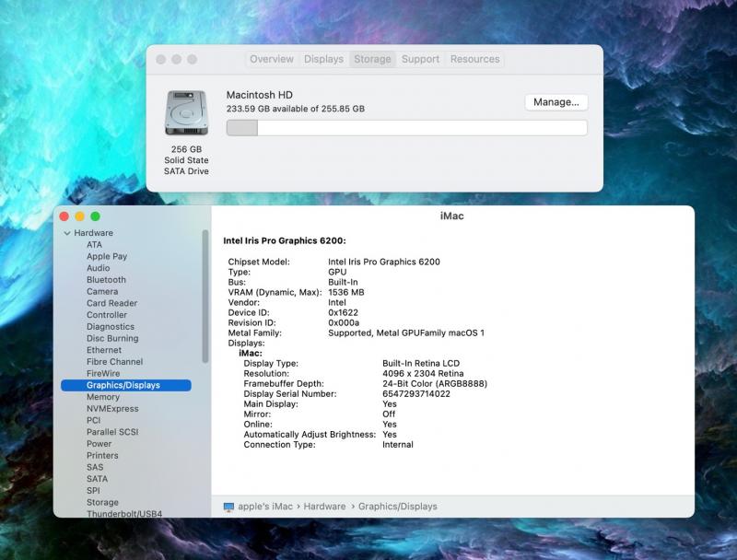The image size is (737, 560).
Task: Click the display serial number 6547293714022
Action: (x=416, y=393)
